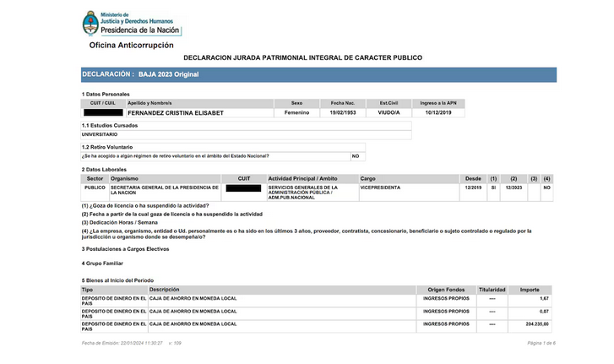This screenshot has width=614, height=364.
Task: Click the redacted CUIT / CUIL cell in personal data
Action: click(x=103, y=112)
